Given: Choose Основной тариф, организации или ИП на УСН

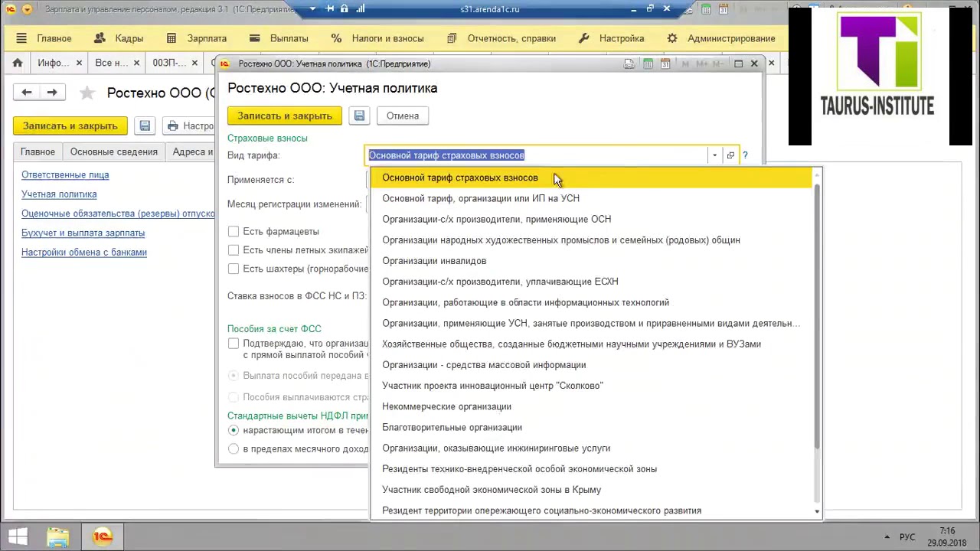Looking at the screenshot, I should pos(590,198).
